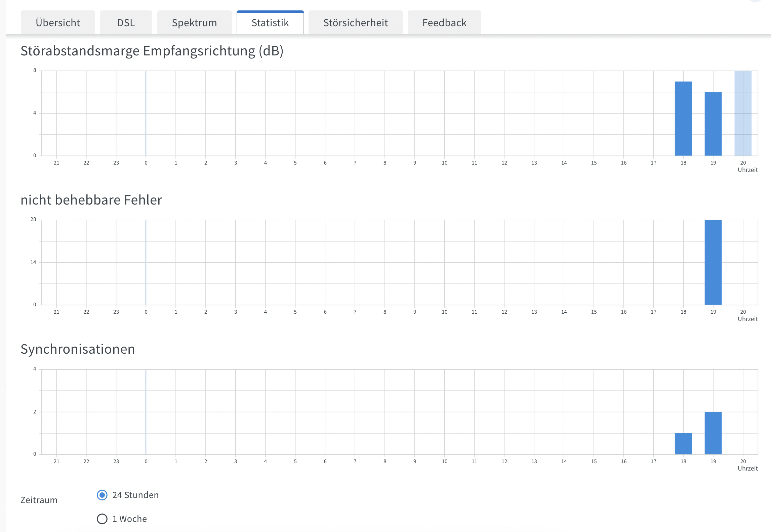Select the 1 Woche radio button

click(102, 519)
